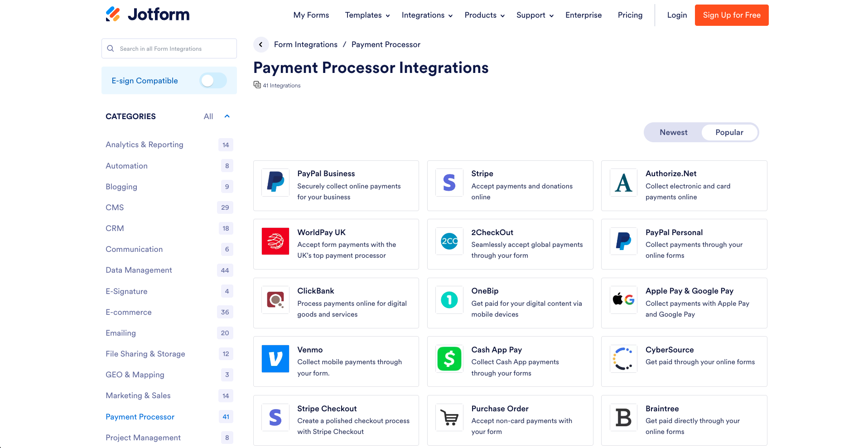Click the Stripe Checkout logo icon
The width and height of the screenshot is (868, 448).
(x=275, y=417)
